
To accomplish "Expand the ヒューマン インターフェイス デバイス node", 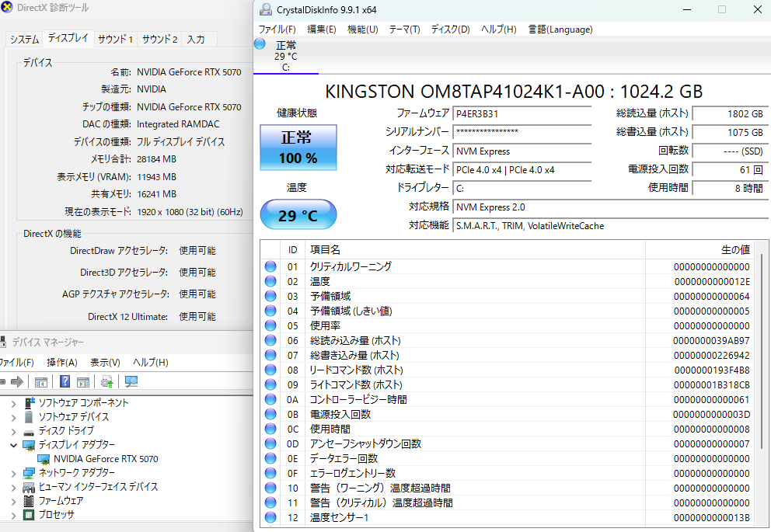I will (13, 488).
